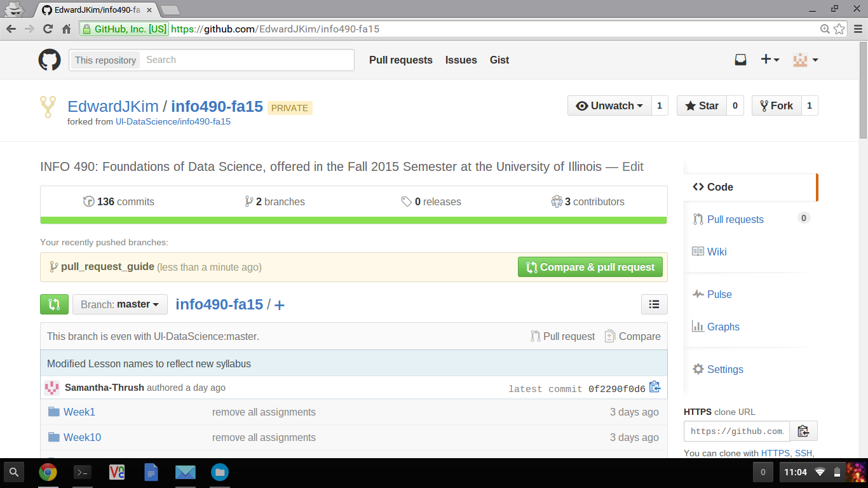868x488 pixels.
Task: Click the HTTPS clone option link
Action: click(x=776, y=453)
